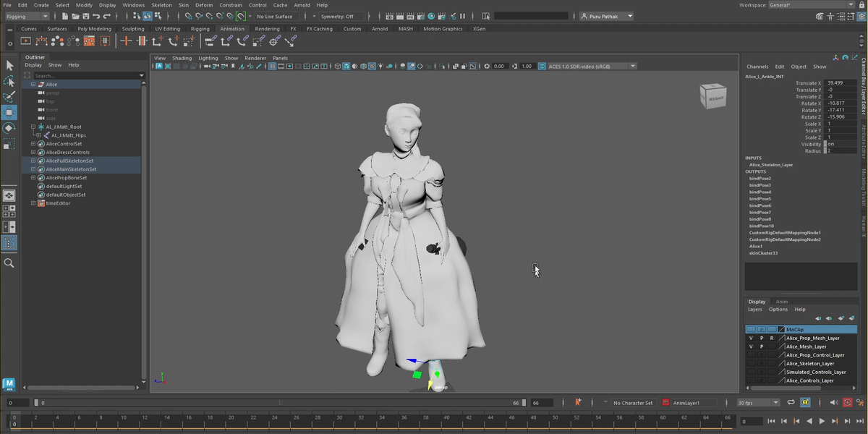Screen dimensions: 868x434
Task: Pick the Lasso select tool
Action: (x=9, y=81)
